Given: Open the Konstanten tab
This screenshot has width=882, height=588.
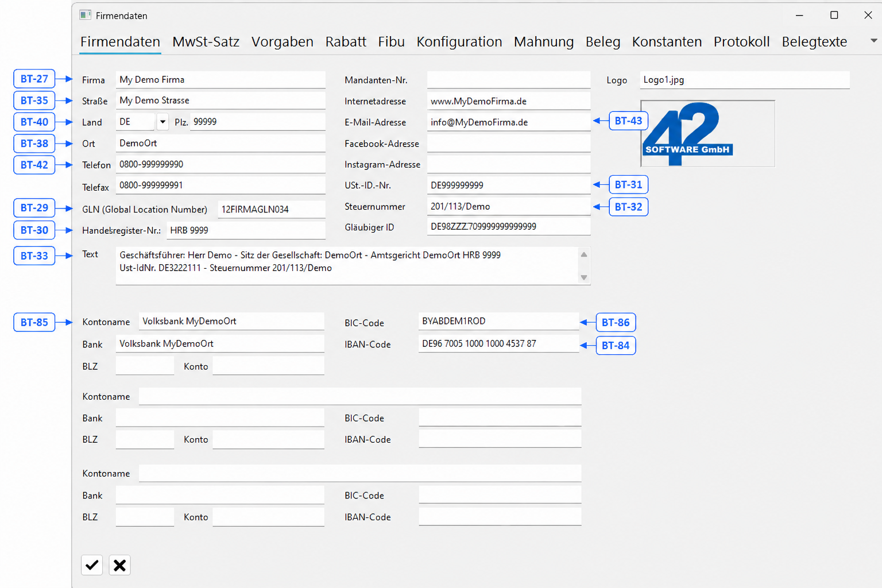Looking at the screenshot, I should (x=667, y=42).
